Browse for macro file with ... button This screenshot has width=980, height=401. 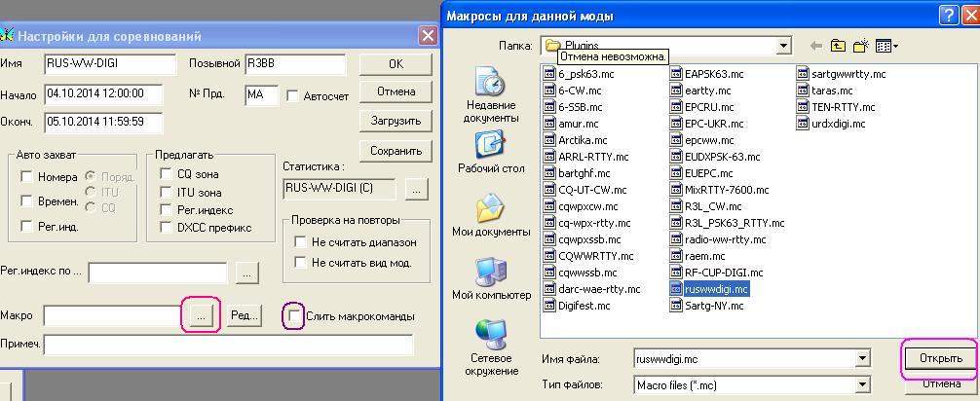coord(202,316)
